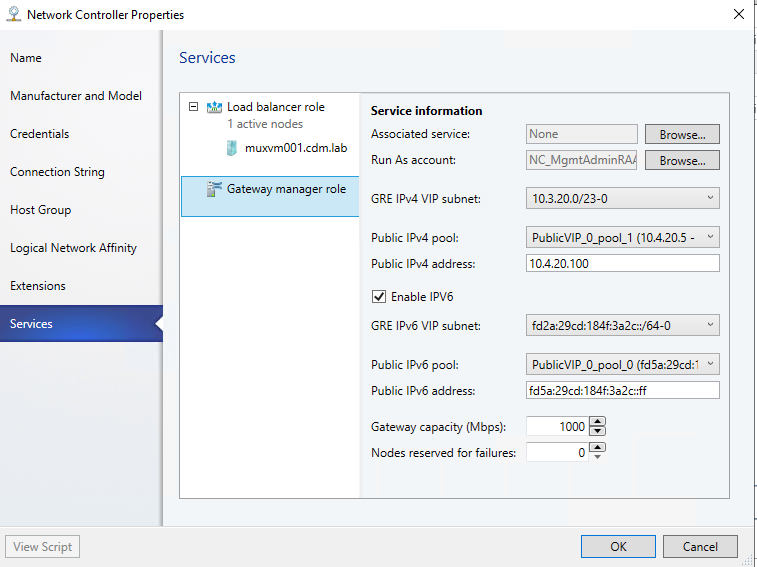Toggle the Enable IPV6 checkbox

tap(378, 297)
